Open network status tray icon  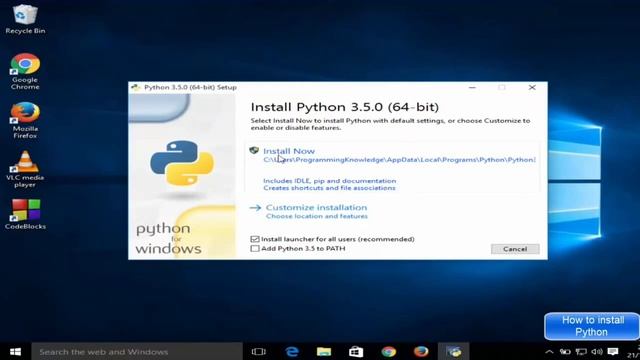[x=581, y=351]
